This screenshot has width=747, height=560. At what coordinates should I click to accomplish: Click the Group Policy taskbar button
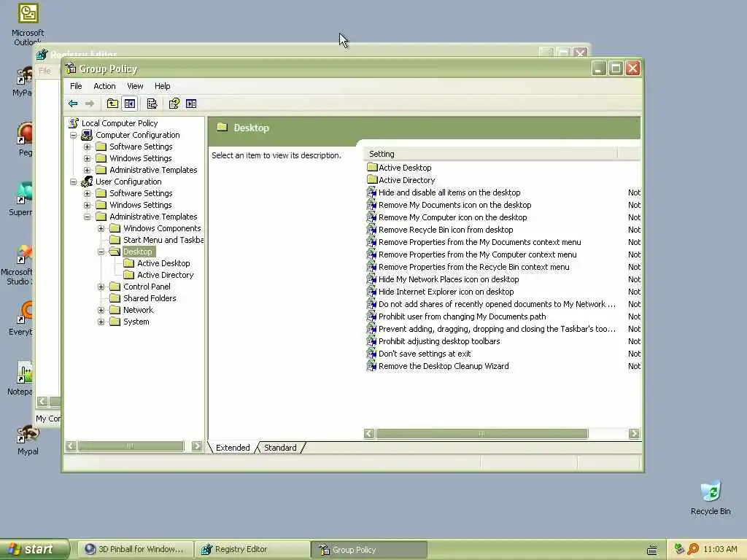[x=369, y=549]
